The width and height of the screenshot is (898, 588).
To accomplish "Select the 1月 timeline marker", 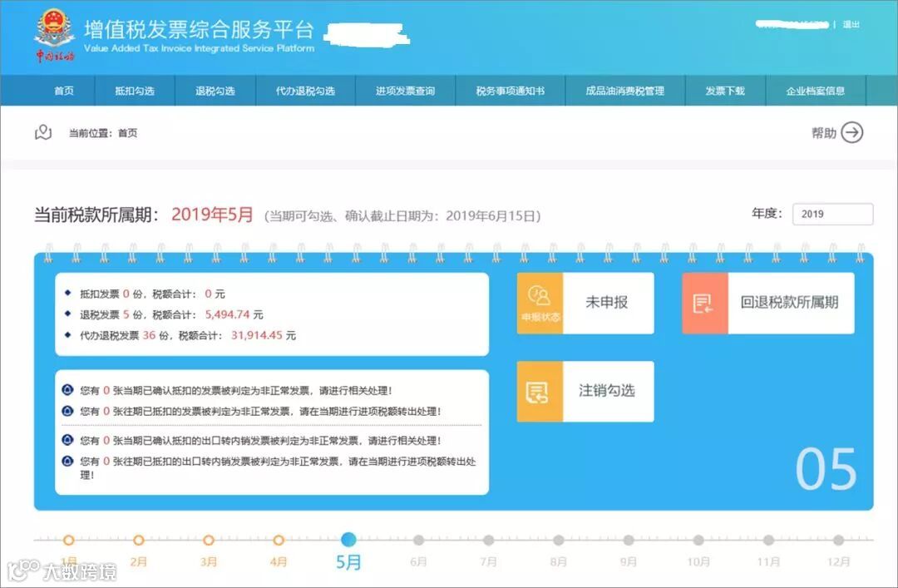I will coord(69,540).
